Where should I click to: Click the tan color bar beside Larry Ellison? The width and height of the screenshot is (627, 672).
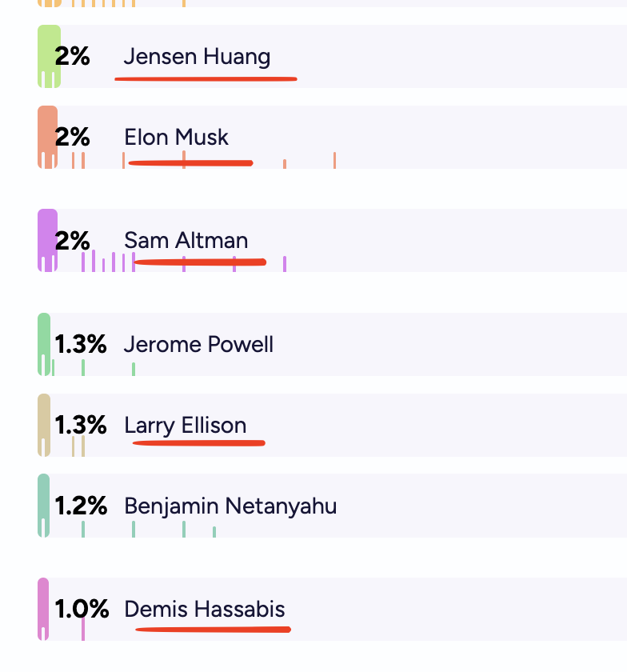click(44, 425)
